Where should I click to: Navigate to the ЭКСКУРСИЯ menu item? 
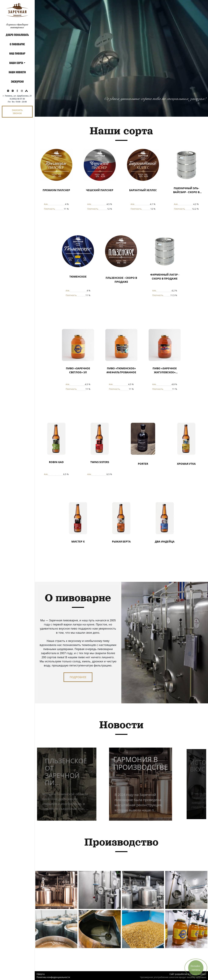pyautogui.click(x=17, y=81)
